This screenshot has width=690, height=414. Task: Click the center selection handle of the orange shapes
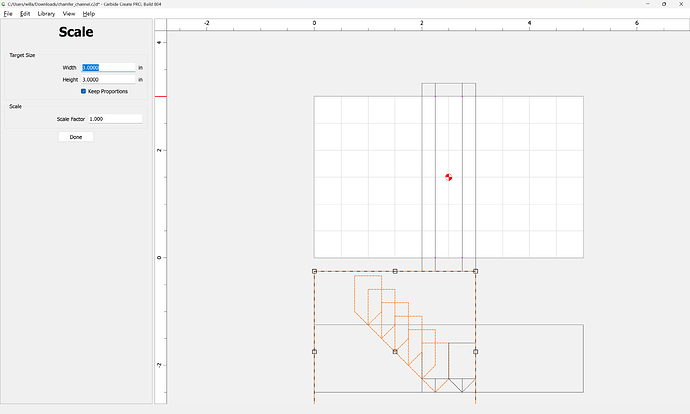395,352
